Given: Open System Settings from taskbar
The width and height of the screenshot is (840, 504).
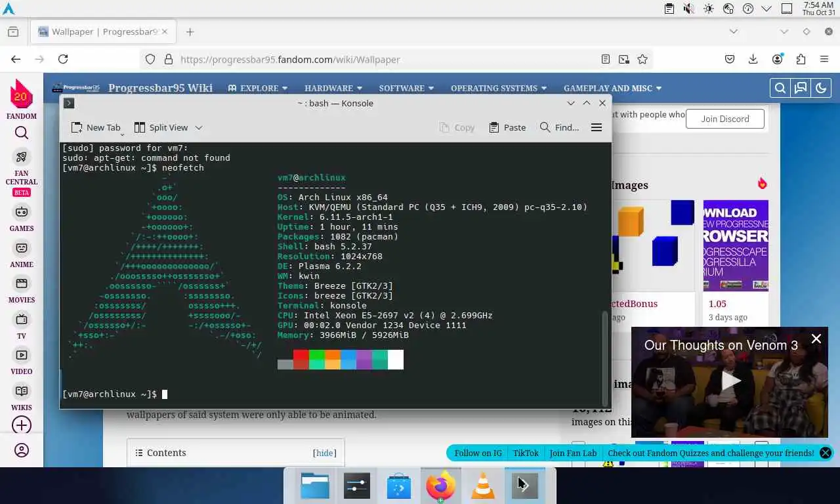Looking at the screenshot, I should (357, 486).
